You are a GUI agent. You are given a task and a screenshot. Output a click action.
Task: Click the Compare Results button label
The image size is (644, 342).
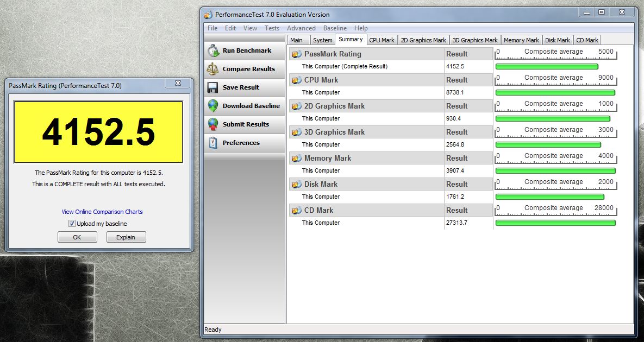249,69
